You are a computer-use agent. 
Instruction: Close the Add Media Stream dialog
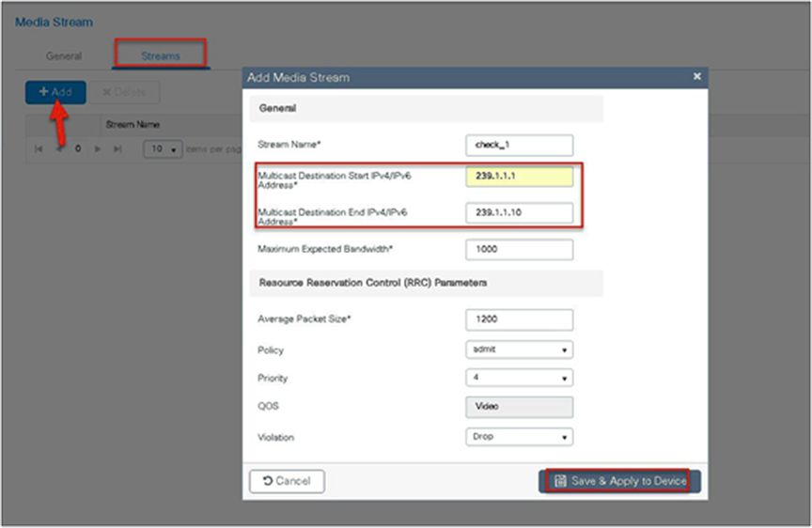click(697, 76)
